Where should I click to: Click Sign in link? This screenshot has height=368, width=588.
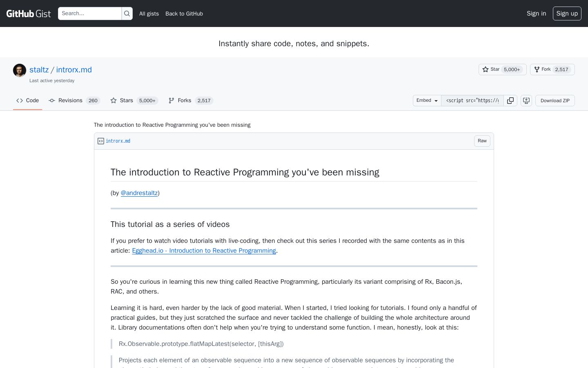click(x=536, y=13)
